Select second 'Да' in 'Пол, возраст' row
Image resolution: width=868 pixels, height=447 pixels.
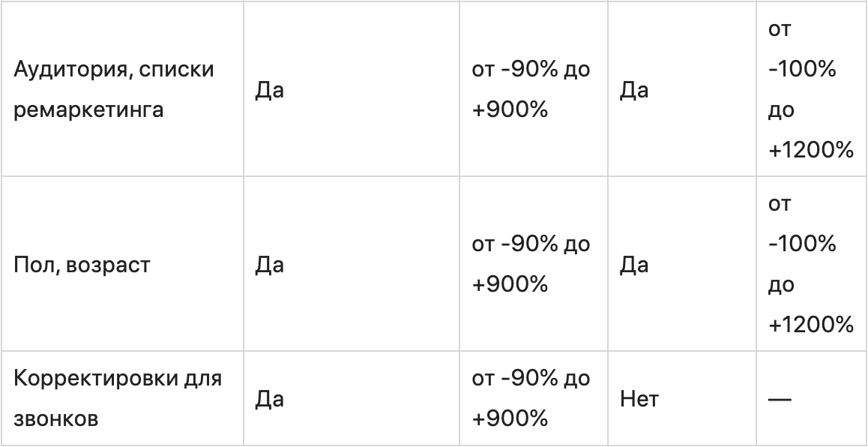point(634,265)
